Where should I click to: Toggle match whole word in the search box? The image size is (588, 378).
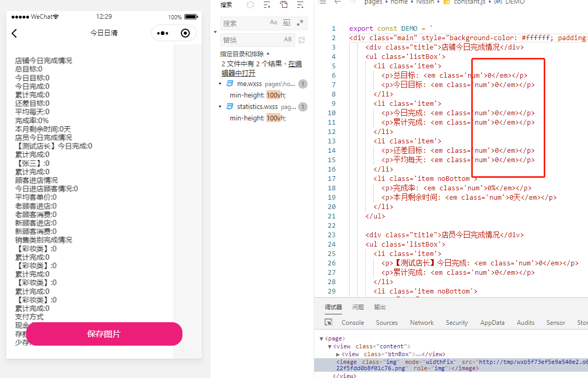287,22
